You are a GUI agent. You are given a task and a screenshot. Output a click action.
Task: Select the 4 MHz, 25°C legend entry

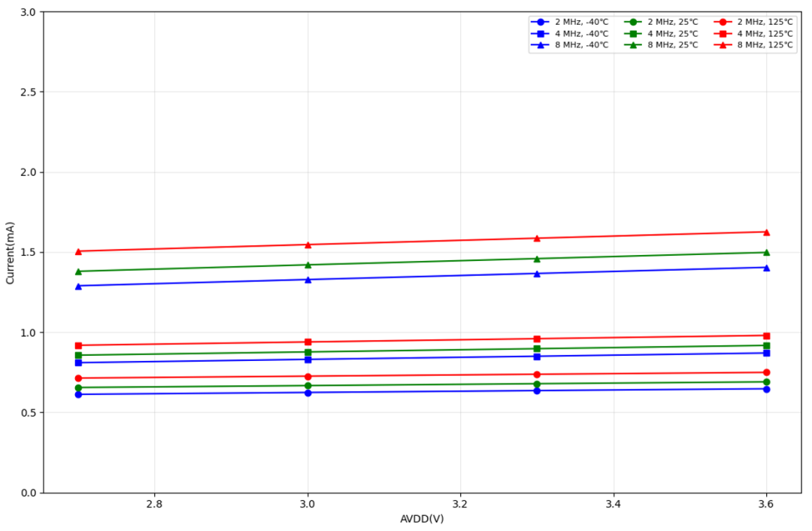click(x=662, y=34)
